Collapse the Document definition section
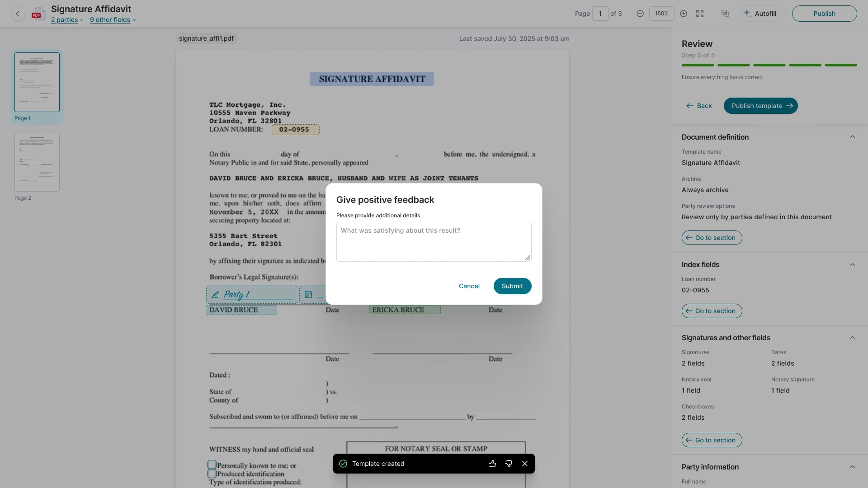Viewport: 868px width, 488px height. point(852,137)
